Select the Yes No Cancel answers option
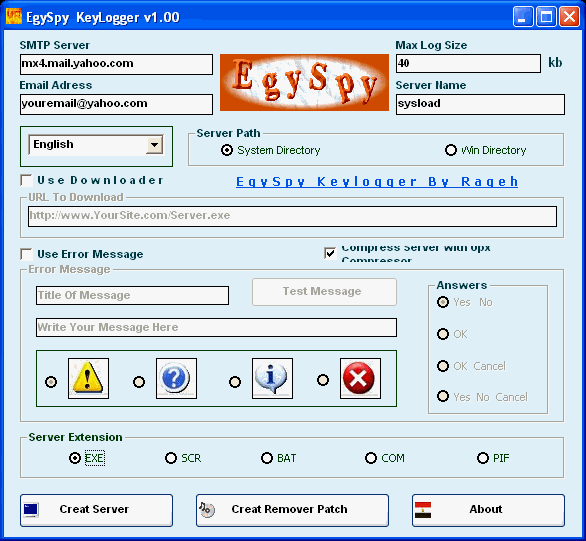The image size is (586, 541). [x=443, y=396]
